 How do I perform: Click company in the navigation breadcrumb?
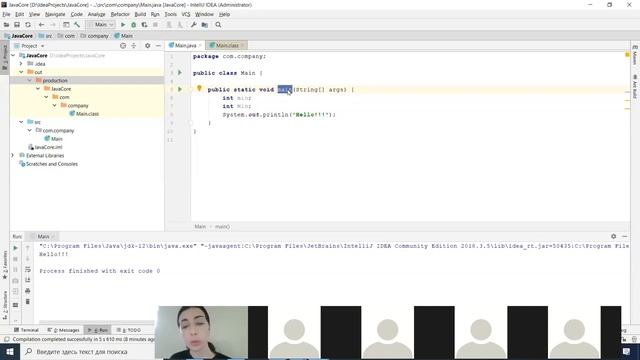tap(95, 36)
